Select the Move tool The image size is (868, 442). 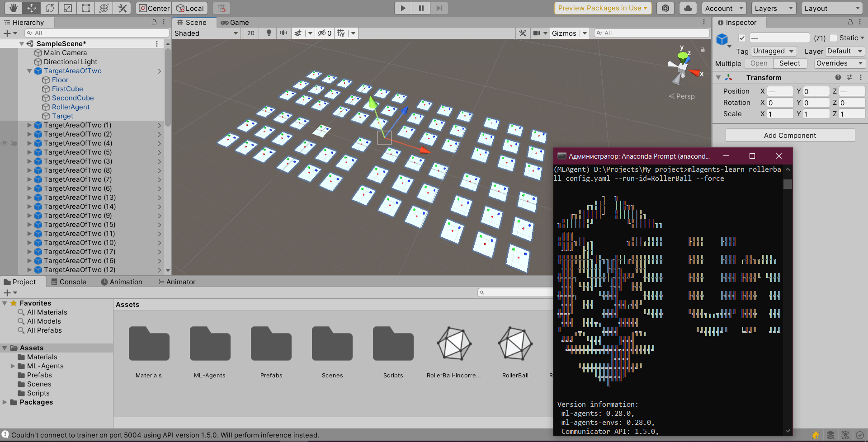pos(32,8)
